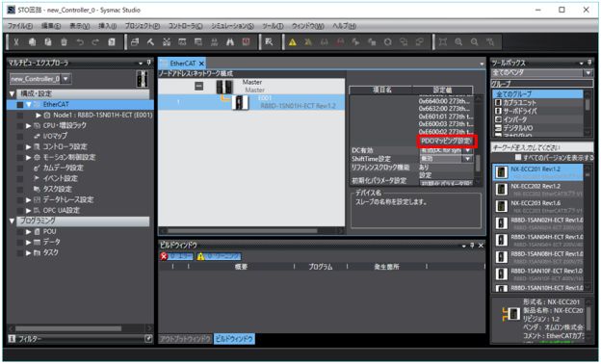Click the 0xE601:01 entry in settings list
Screen dimensions: 601x364
(x=446, y=117)
